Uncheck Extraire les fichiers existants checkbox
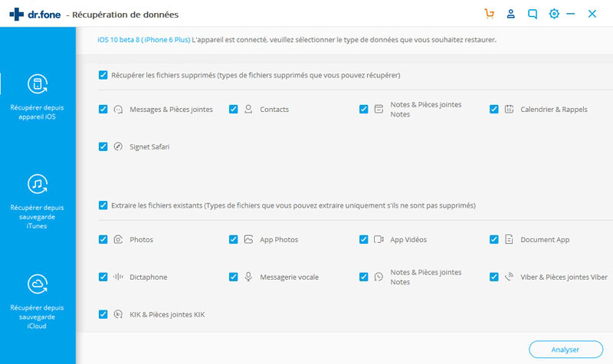613x364 pixels. 103,205
